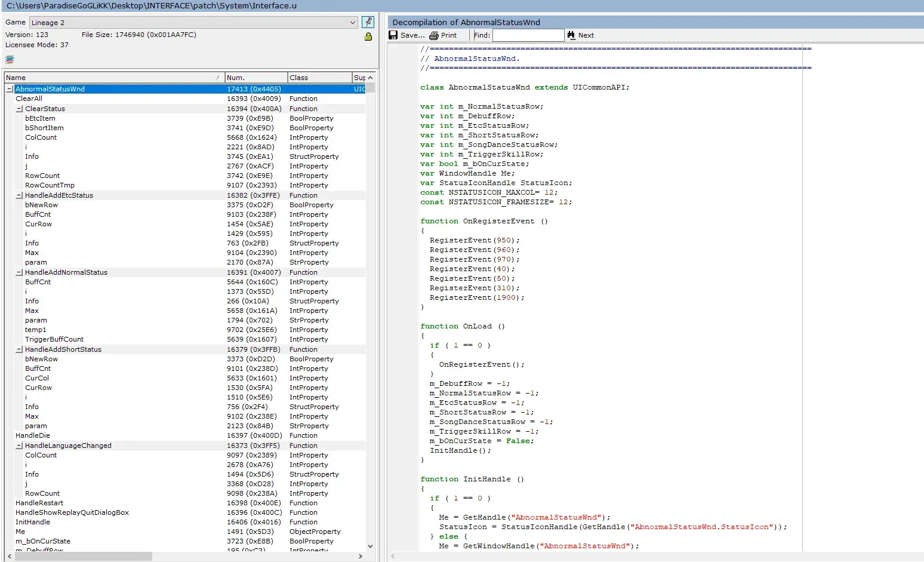Click inside the Find text field
Screen dimensions: 924x562
click(528, 35)
